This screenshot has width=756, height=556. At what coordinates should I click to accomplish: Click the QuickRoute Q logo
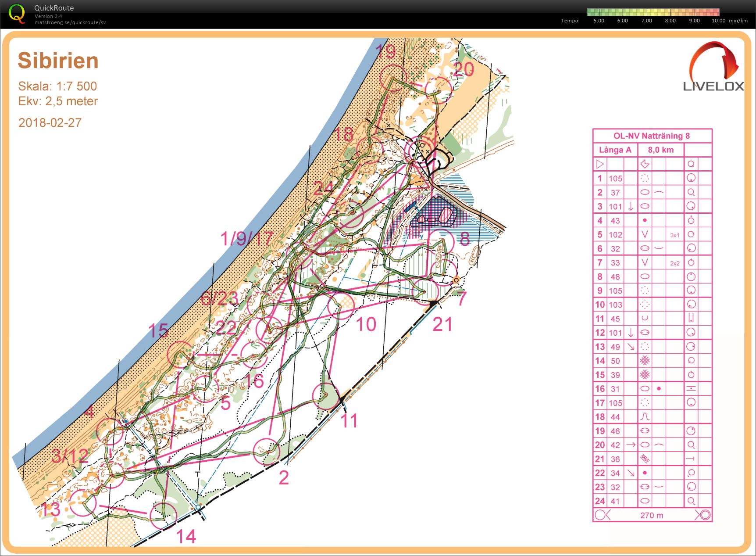click(x=17, y=14)
